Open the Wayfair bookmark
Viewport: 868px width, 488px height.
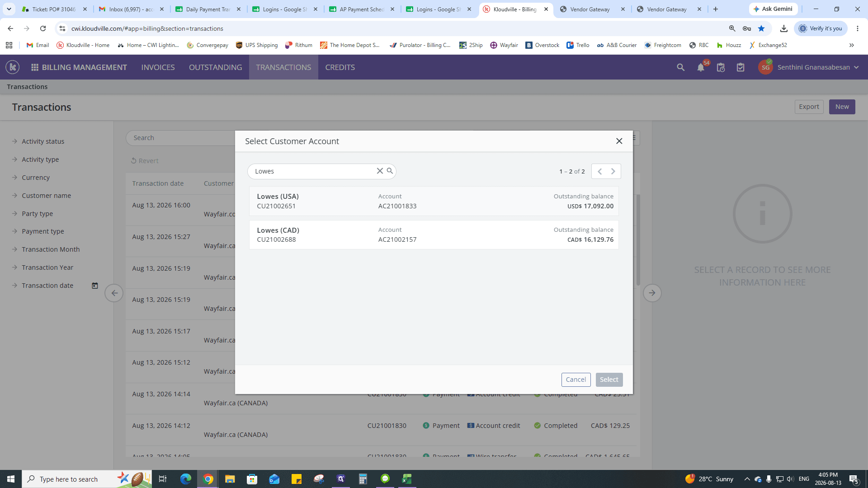504,45
